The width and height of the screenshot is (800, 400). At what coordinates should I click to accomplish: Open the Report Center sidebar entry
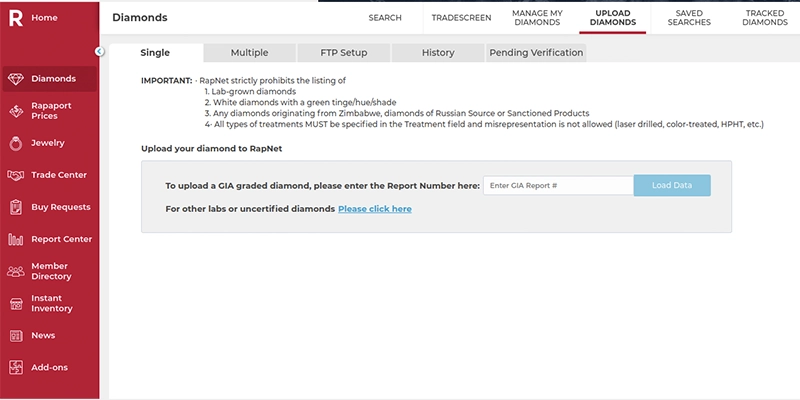coord(62,239)
